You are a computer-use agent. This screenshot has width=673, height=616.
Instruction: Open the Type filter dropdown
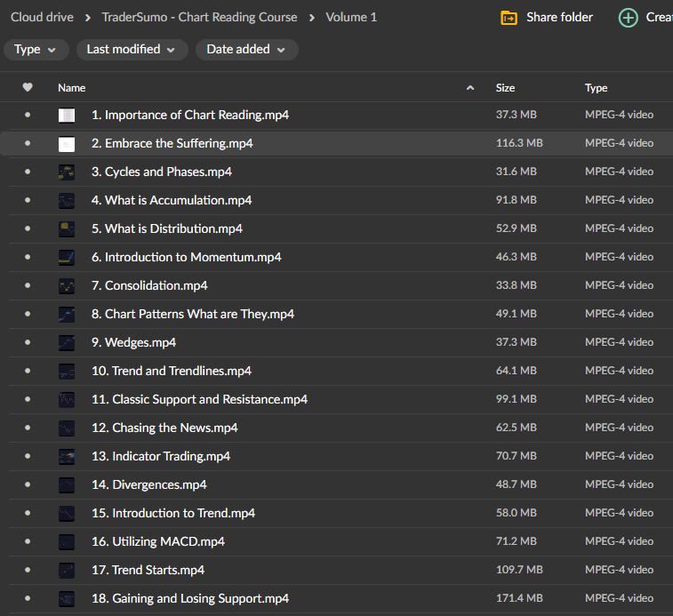(36, 50)
